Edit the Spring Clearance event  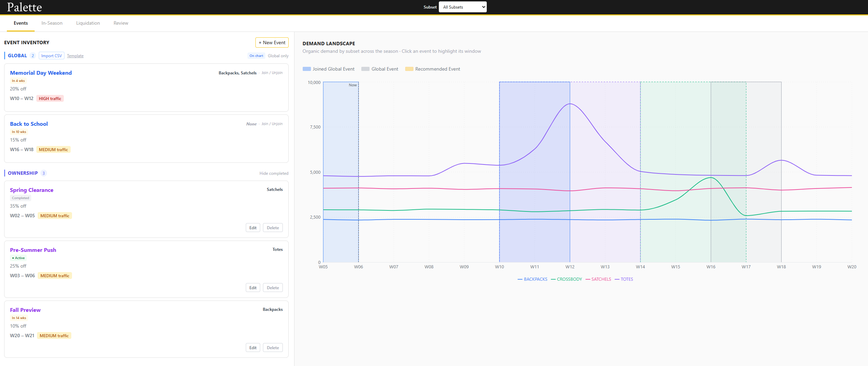(x=253, y=227)
